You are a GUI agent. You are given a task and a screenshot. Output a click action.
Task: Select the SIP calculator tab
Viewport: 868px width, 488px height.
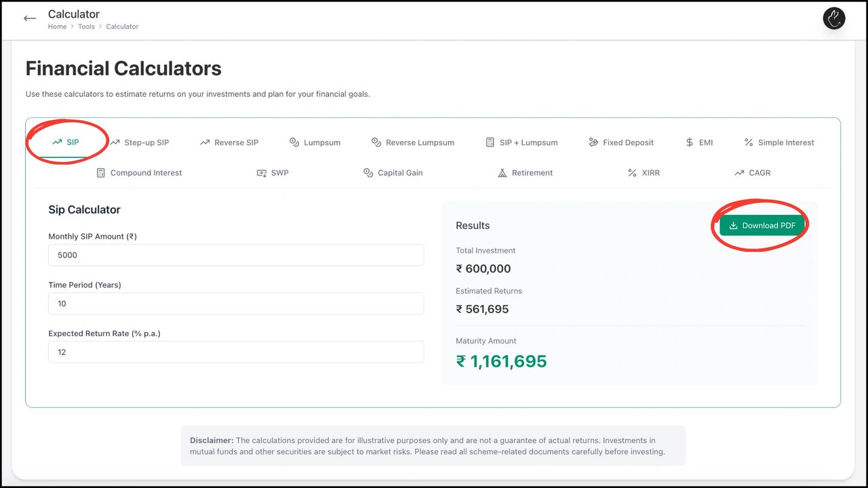tap(66, 142)
